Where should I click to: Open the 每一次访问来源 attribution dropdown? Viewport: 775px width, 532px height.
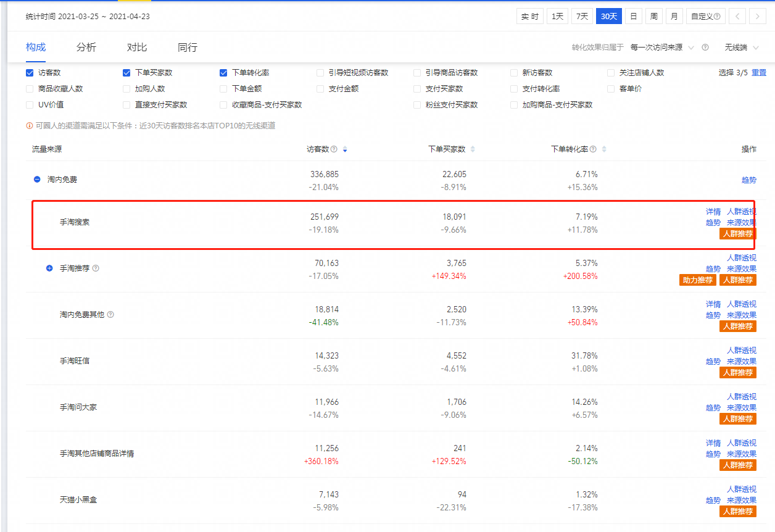(662, 48)
